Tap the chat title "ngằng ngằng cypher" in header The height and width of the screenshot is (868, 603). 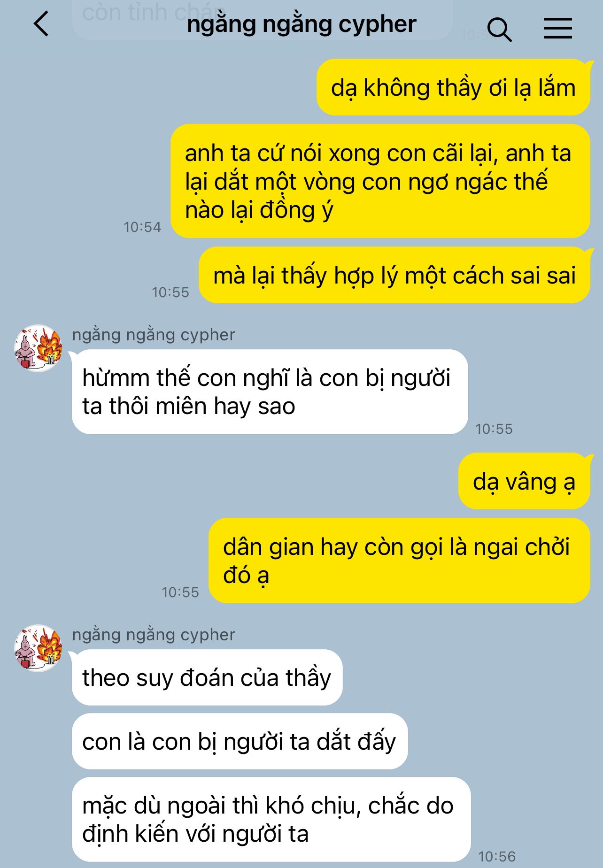point(301,24)
